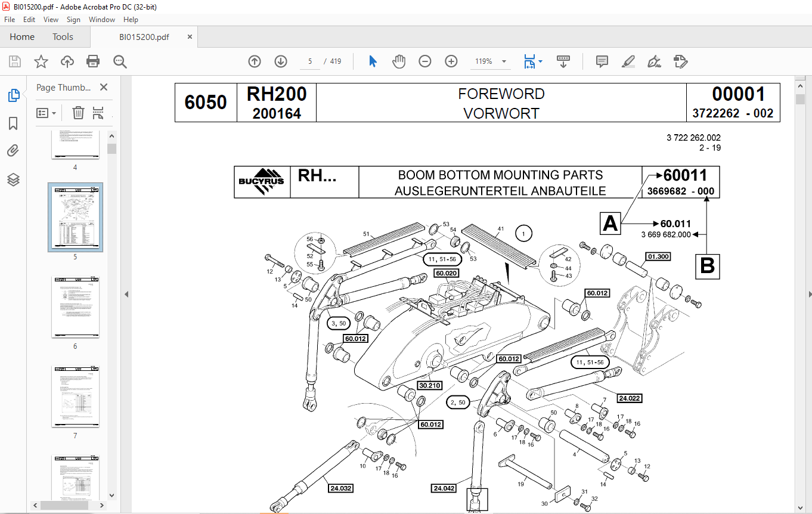This screenshot has width=812, height=514.
Task: Click the stamp tool icon
Action: [x=680, y=61]
